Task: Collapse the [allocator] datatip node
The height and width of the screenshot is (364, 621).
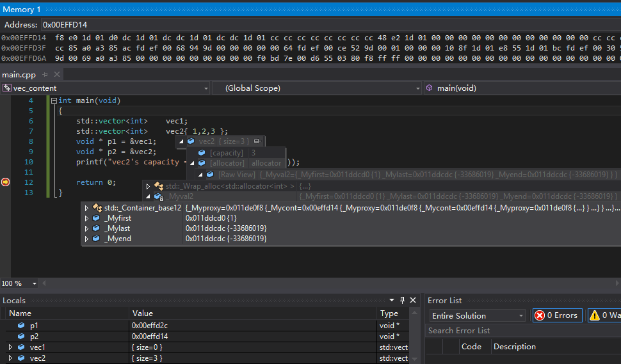Action: [191, 163]
